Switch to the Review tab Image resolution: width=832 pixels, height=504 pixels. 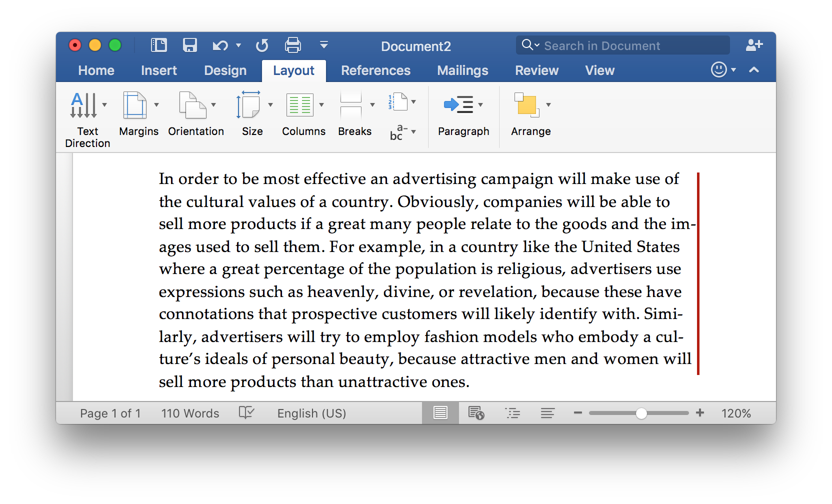[x=537, y=70]
